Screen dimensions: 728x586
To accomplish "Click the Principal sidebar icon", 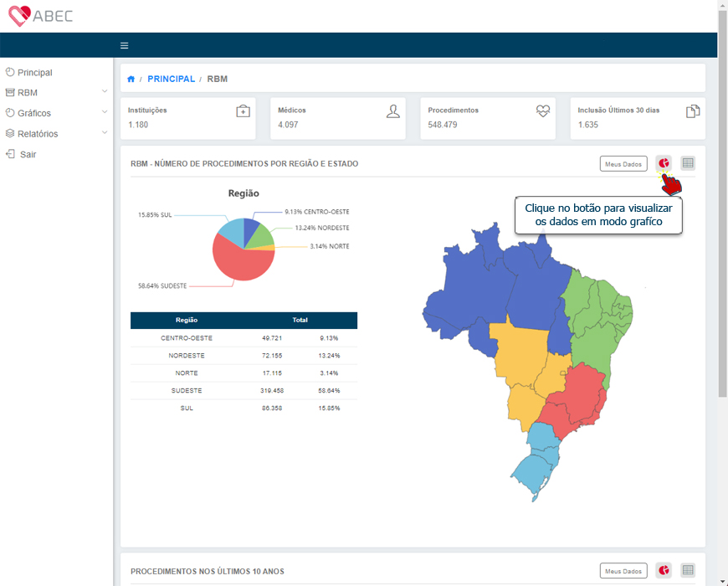I will (x=10, y=71).
